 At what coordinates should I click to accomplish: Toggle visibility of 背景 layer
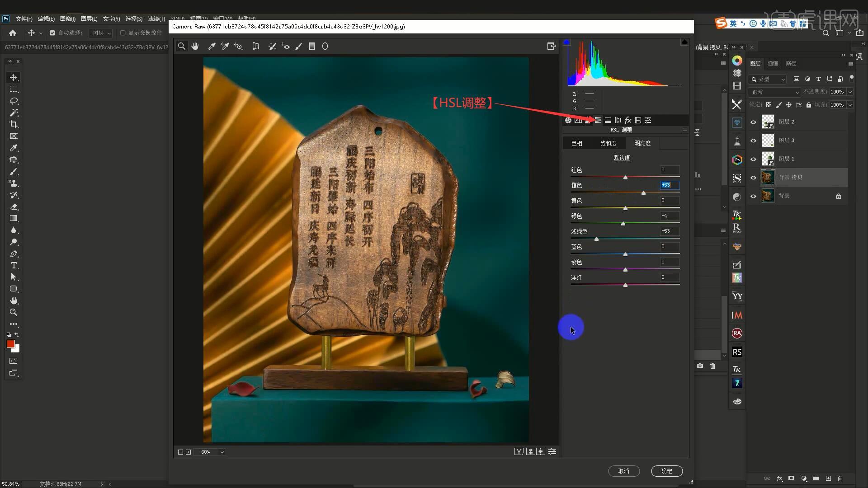[753, 196]
